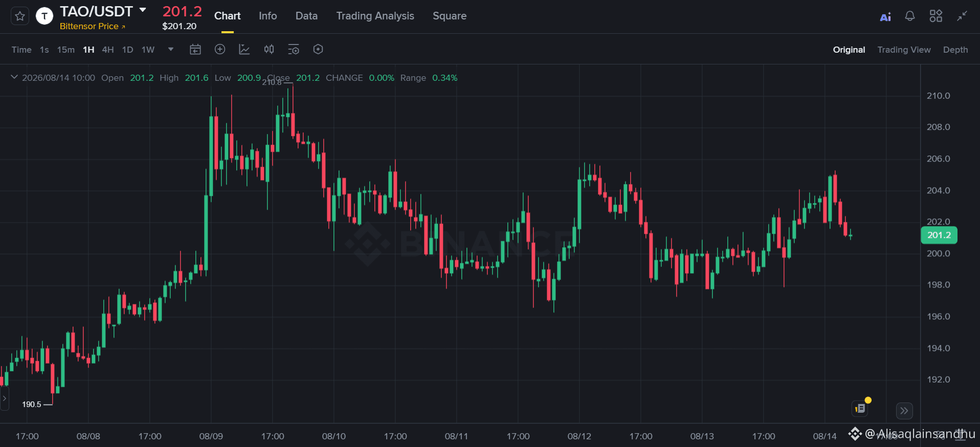Expand more time intervals dropdown arrow
The width and height of the screenshot is (980, 447).
pos(171,50)
